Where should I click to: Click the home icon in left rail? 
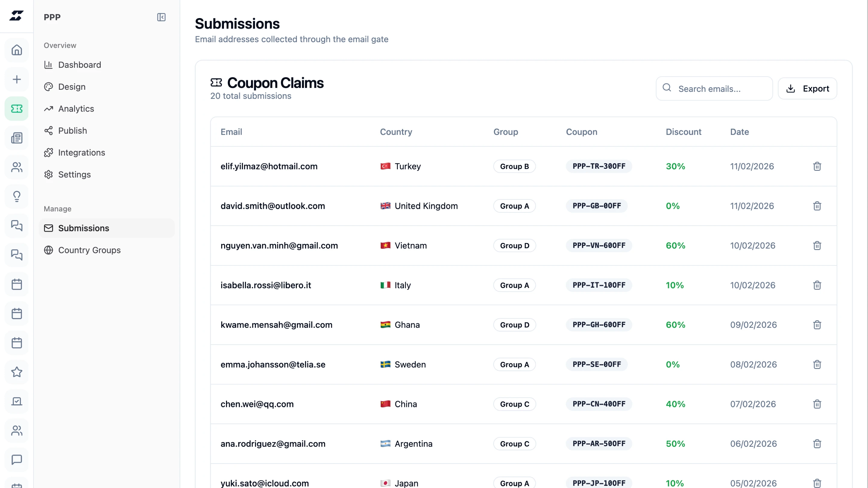[x=17, y=50]
